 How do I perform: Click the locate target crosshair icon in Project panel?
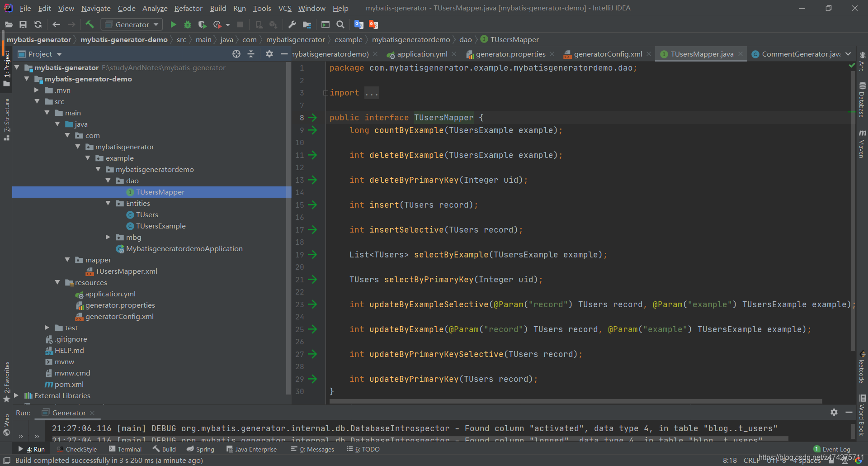(x=236, y=54)
